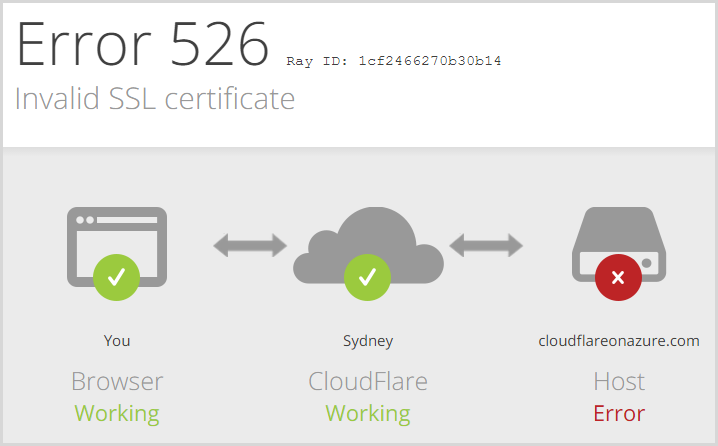Click the Host label
This screenshot has width=718, height=446.
(619, 381)
